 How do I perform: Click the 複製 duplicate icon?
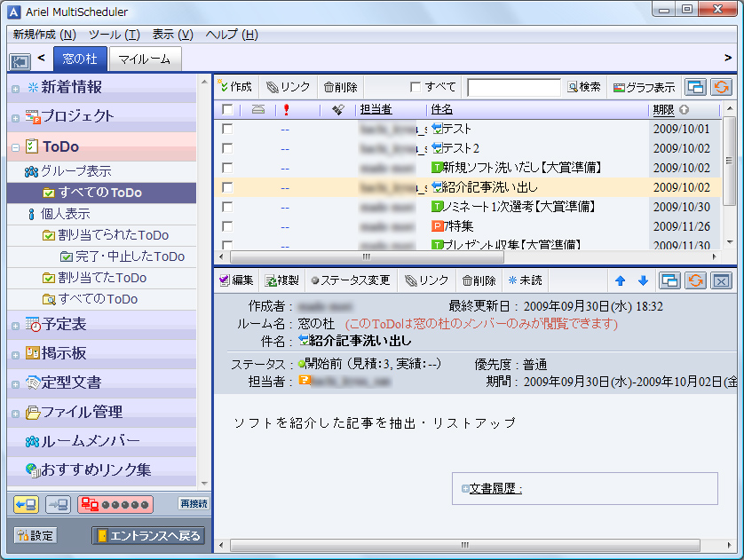(282, 280)
